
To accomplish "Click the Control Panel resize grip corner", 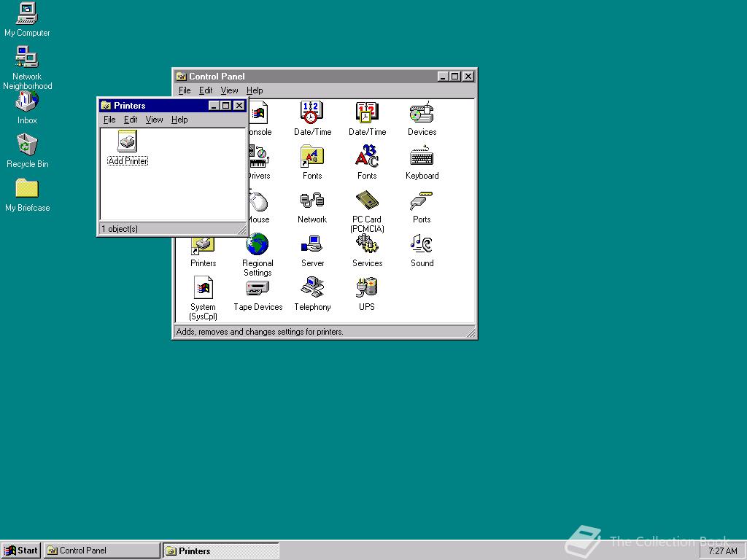I will tap(471, 332).
